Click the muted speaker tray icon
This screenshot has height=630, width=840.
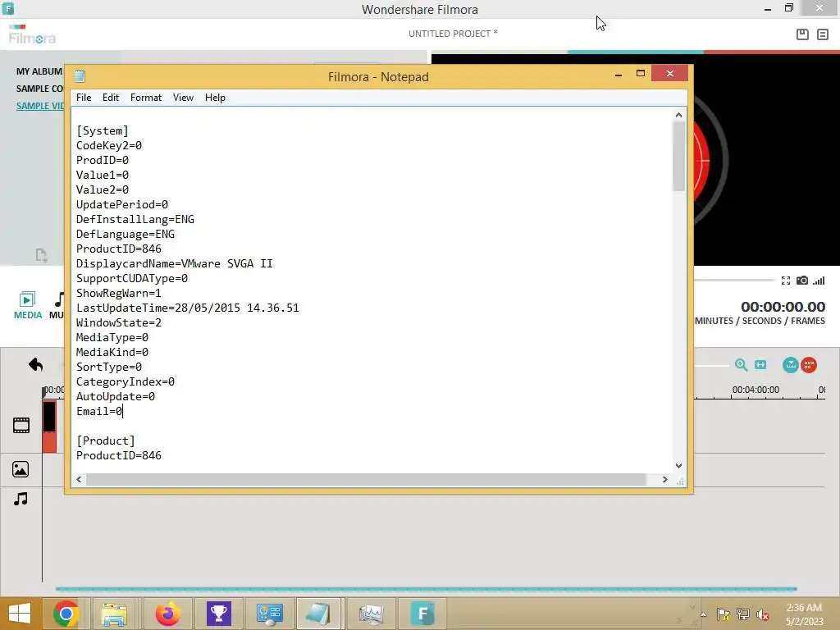(762, 614)
